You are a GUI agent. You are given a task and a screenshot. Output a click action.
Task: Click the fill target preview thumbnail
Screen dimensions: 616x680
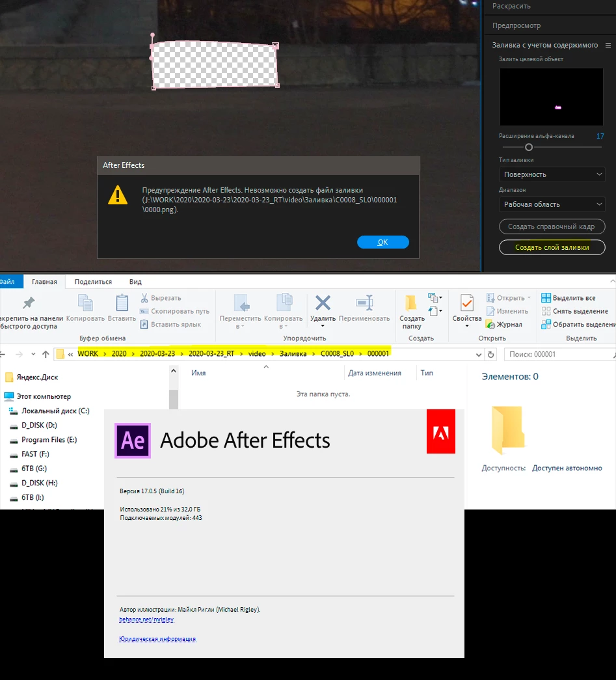(x=551, y=97)
